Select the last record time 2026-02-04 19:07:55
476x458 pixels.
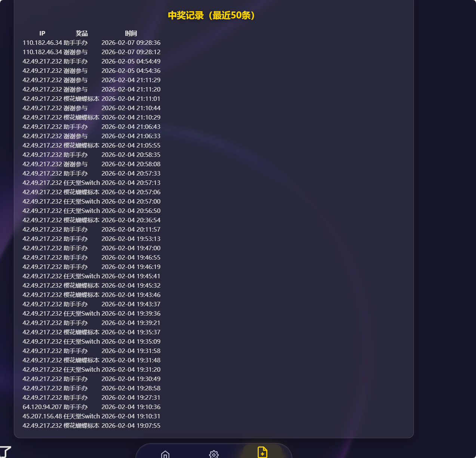click(131, 425)
